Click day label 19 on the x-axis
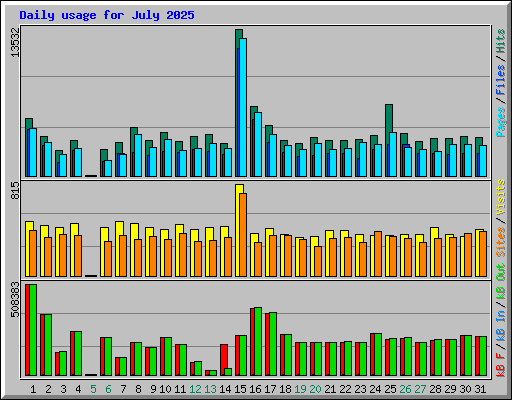The width and height of the screenshot is (512, 400). (300, 389)
